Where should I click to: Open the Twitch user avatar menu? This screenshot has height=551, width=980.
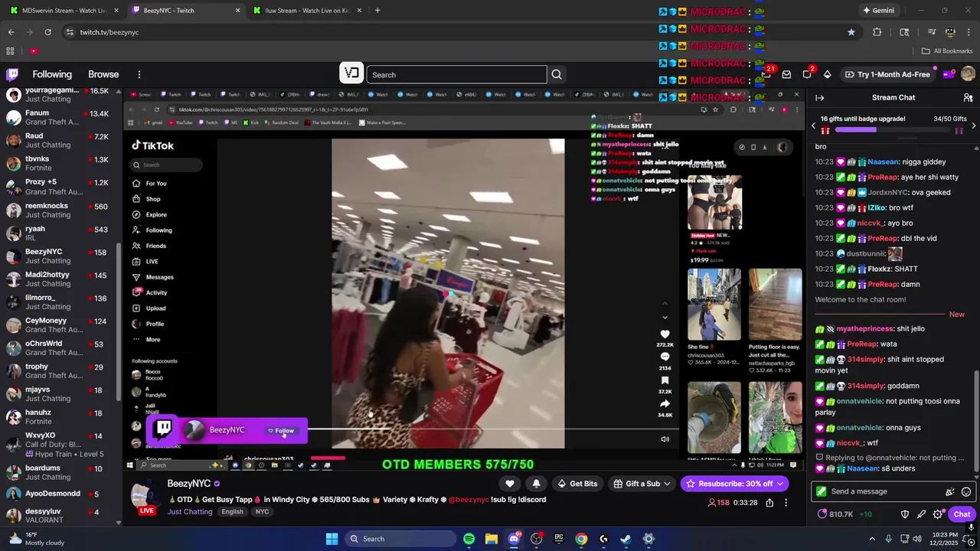pos(968,74)
